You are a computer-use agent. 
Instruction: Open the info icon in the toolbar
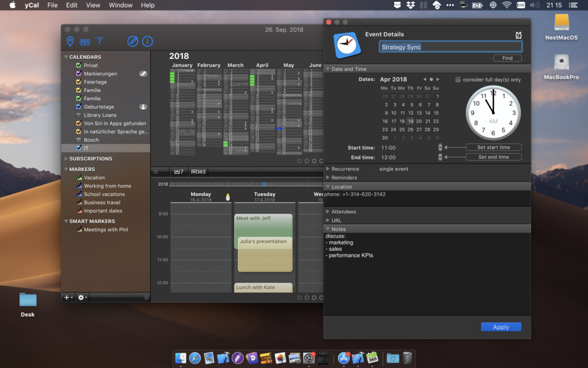point(148,41)
